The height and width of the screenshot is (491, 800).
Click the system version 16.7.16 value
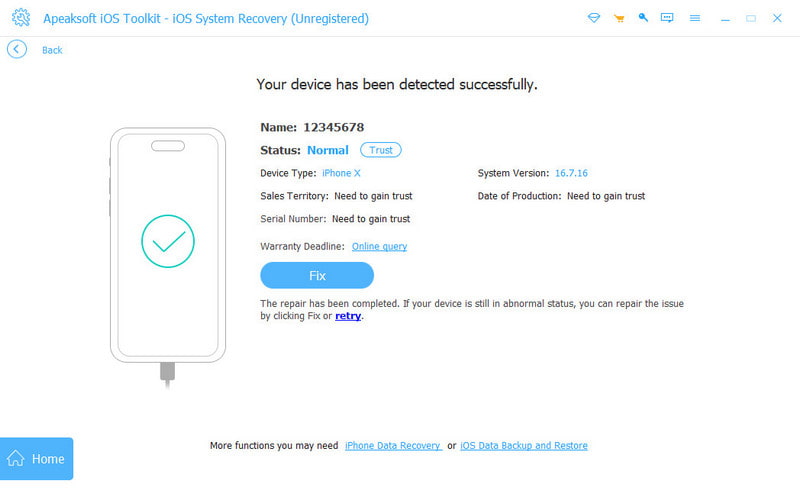pyautogui.click(x=571, y=173)
